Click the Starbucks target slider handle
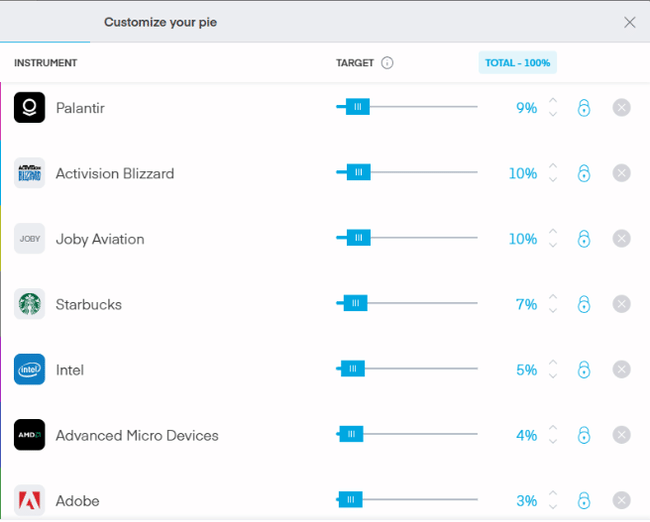650x522 pixels. [355, 304]
